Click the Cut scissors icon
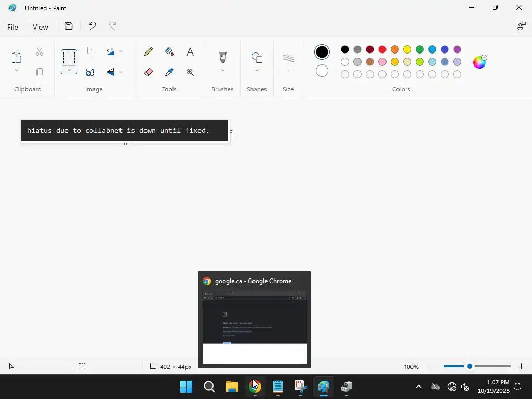532x399 pixels. tap(39, 51)
